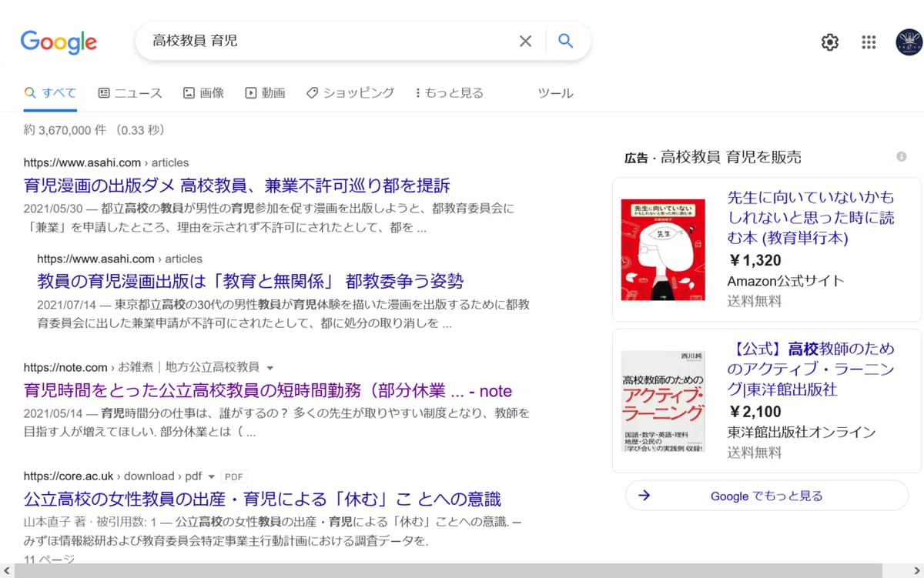Open the Google apps grid icon
The image size is (924, 578).
tap(869, 42)
